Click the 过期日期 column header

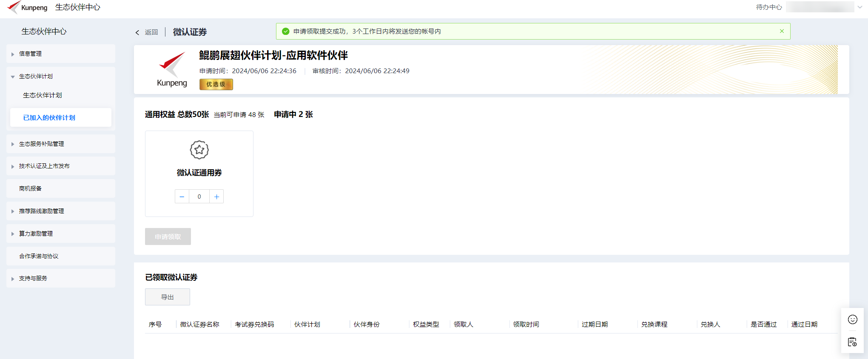(x=595, y=324)
